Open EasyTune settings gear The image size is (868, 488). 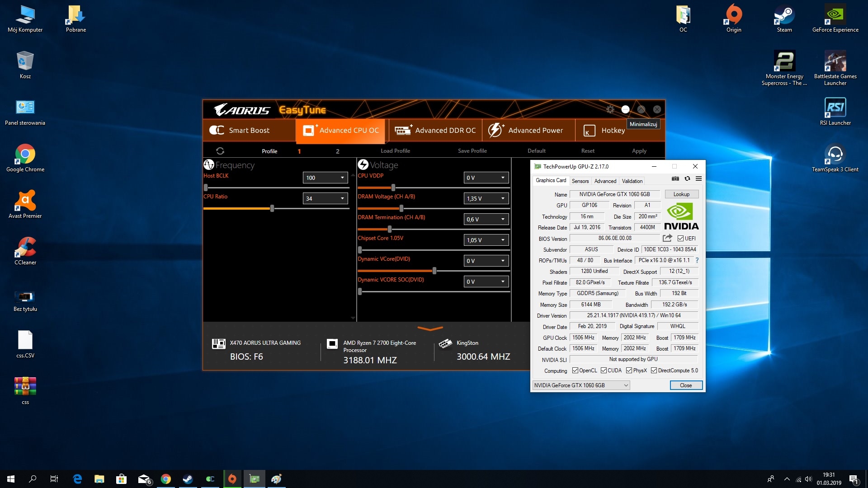point(610,109)
